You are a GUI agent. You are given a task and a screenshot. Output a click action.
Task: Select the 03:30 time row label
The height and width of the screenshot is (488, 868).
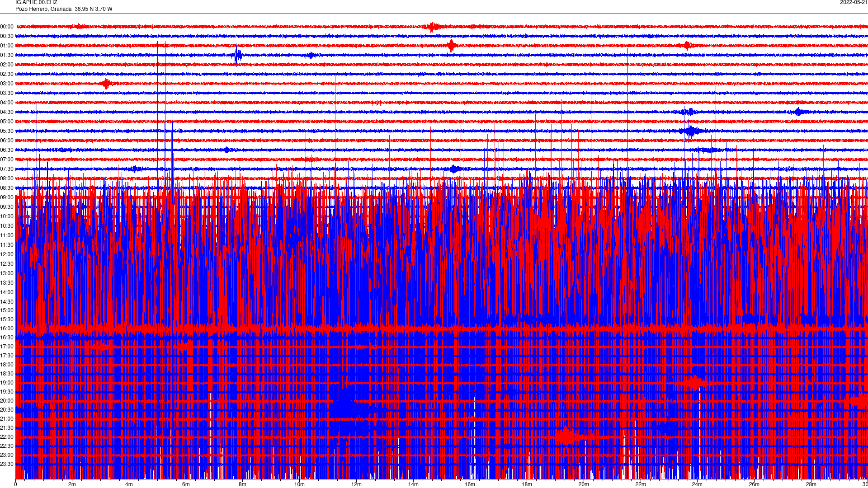7,93
